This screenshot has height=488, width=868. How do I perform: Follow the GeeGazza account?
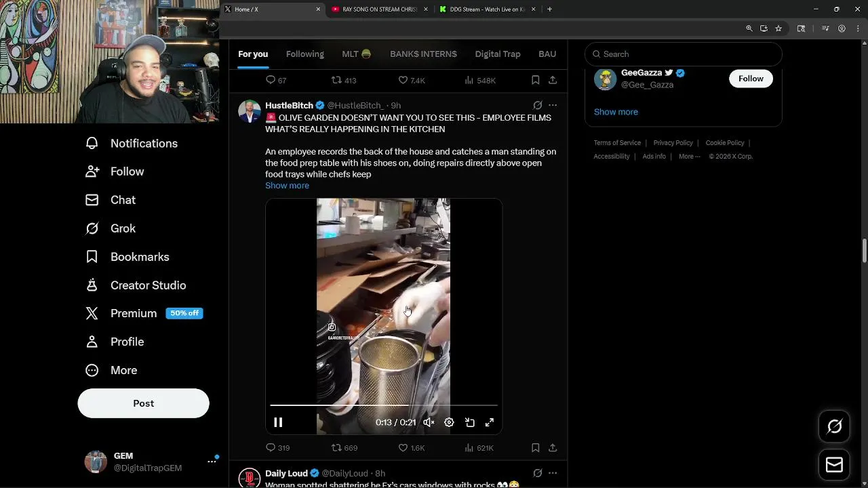(x=751, y=79)
